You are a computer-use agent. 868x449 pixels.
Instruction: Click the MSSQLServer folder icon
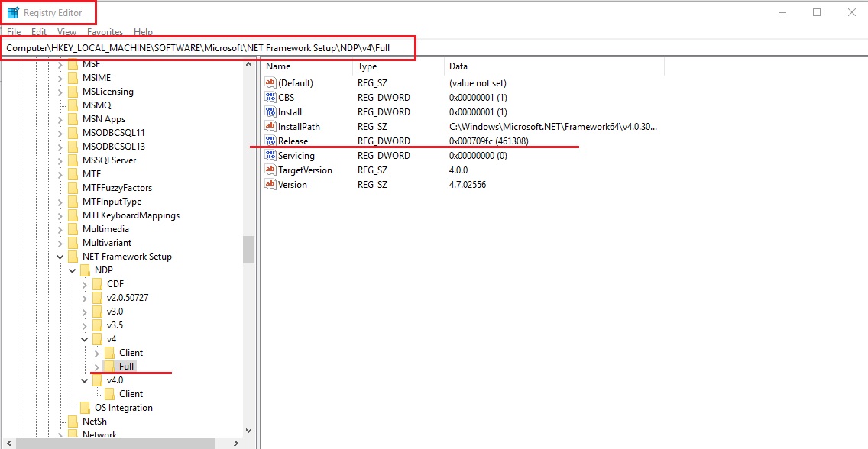(73, 160)
